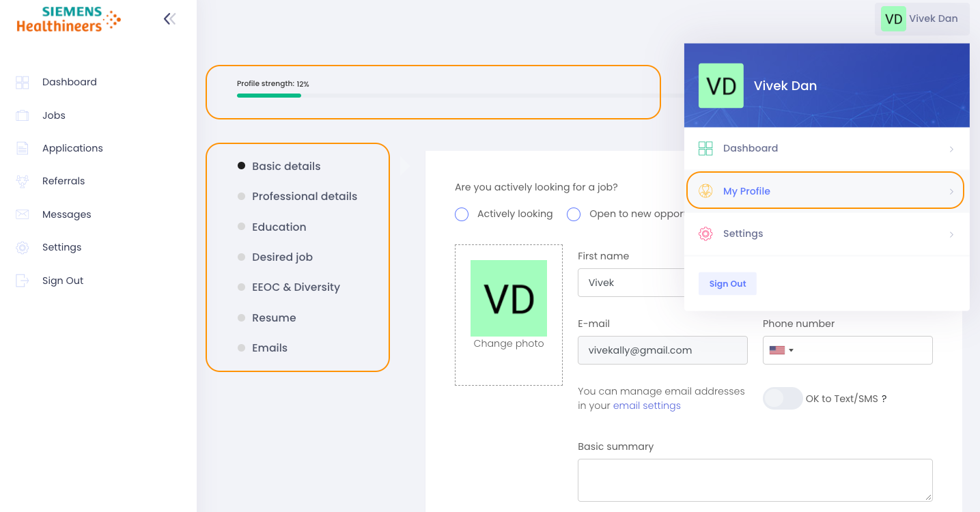The image size is (980, 512).
Task: Click the large VD avatar in dropdown header
Action: tap(721, 85)
